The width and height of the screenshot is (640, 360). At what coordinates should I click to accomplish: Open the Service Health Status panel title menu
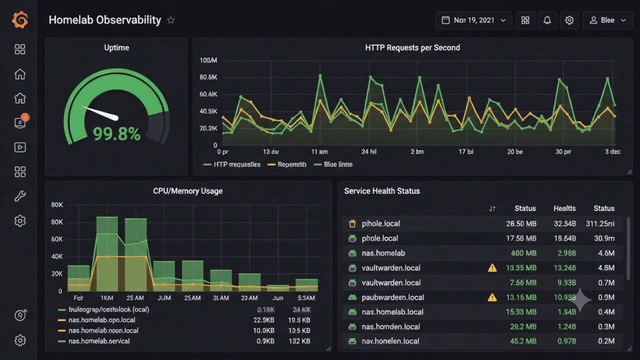[x=382, y=191]
